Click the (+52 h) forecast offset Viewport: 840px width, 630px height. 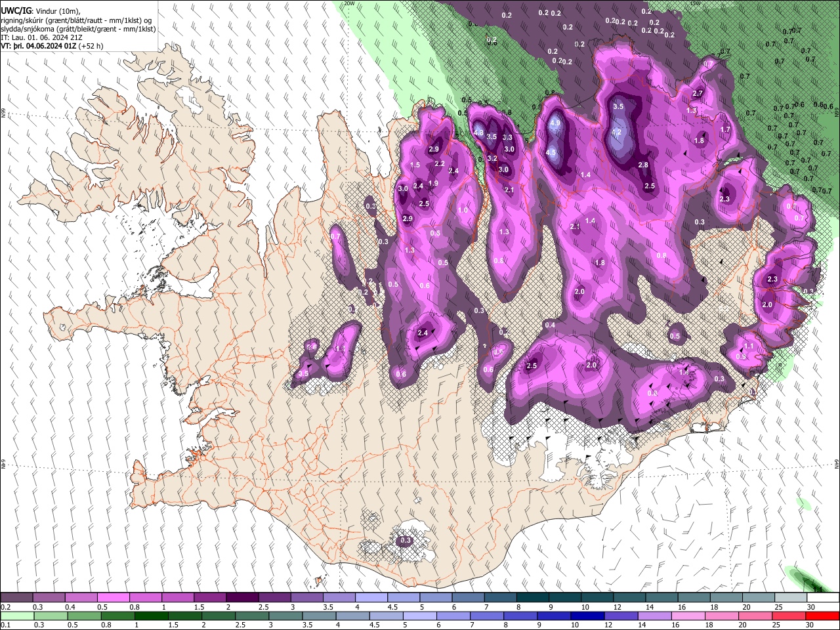(91, 47)
